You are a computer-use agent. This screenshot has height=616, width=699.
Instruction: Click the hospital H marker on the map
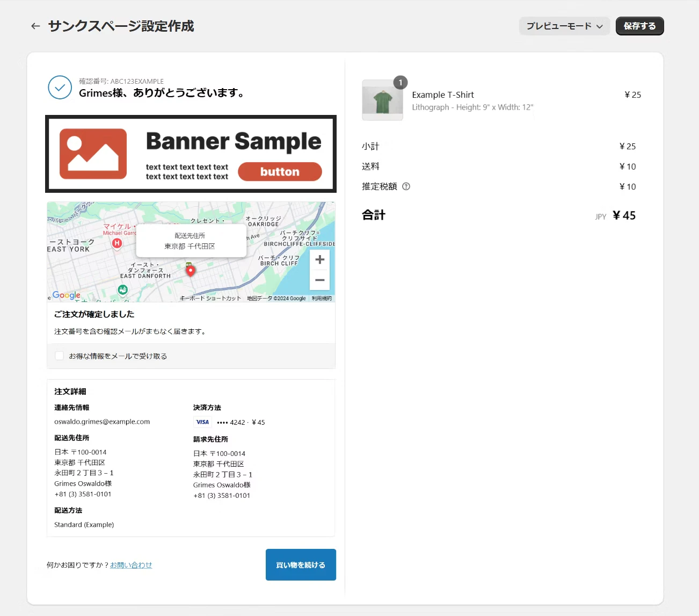(x=116, y=243)
